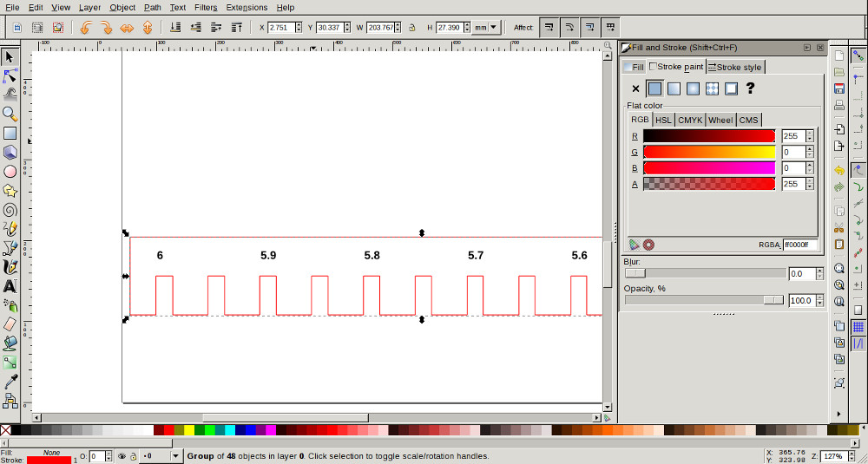
Task: Select the Spiral tool
Action: click(x=10, y=210)
